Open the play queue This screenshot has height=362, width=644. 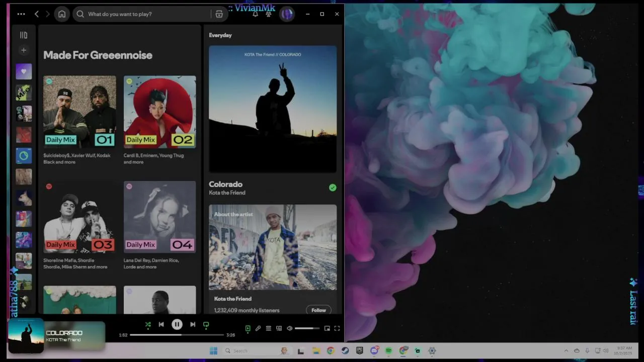(269, 328)
